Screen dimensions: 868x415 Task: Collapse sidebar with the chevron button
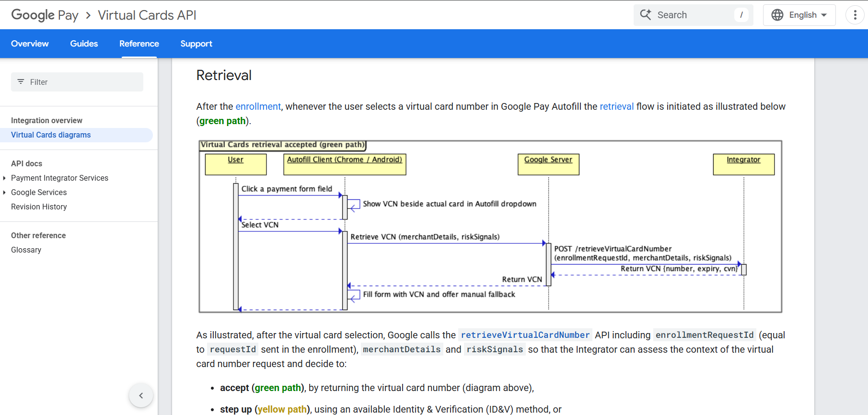pos(141,395)
